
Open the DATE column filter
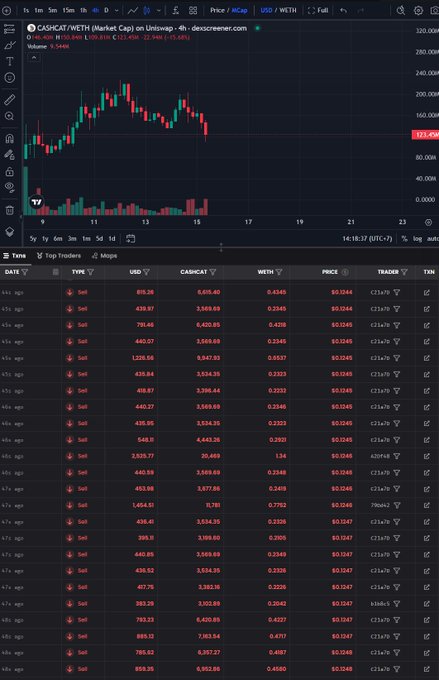point(25,272)
